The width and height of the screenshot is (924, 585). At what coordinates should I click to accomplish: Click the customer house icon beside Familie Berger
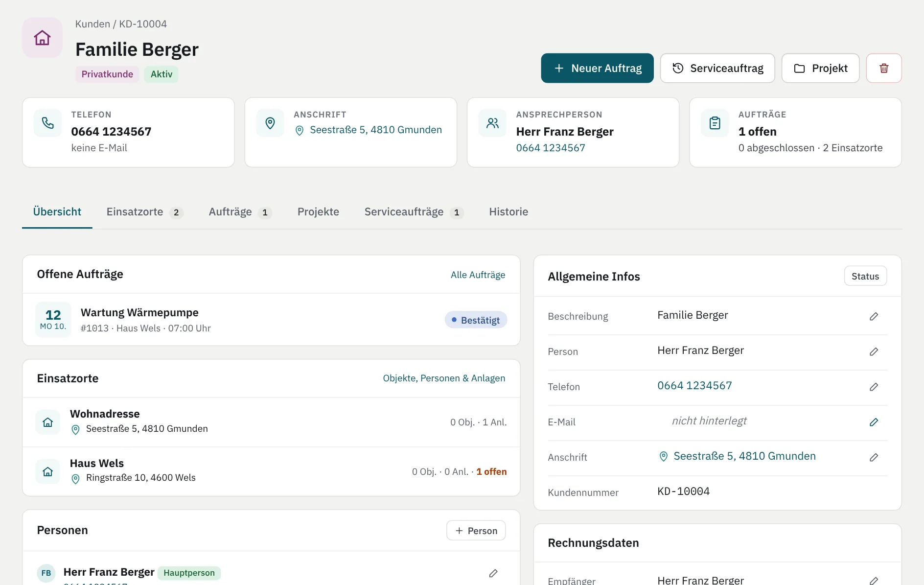pos(42,38)
